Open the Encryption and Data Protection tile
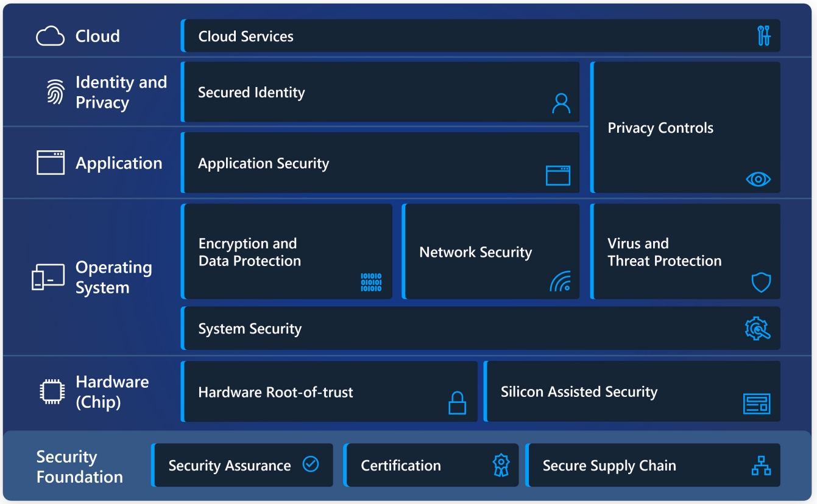 coord(287,251)
